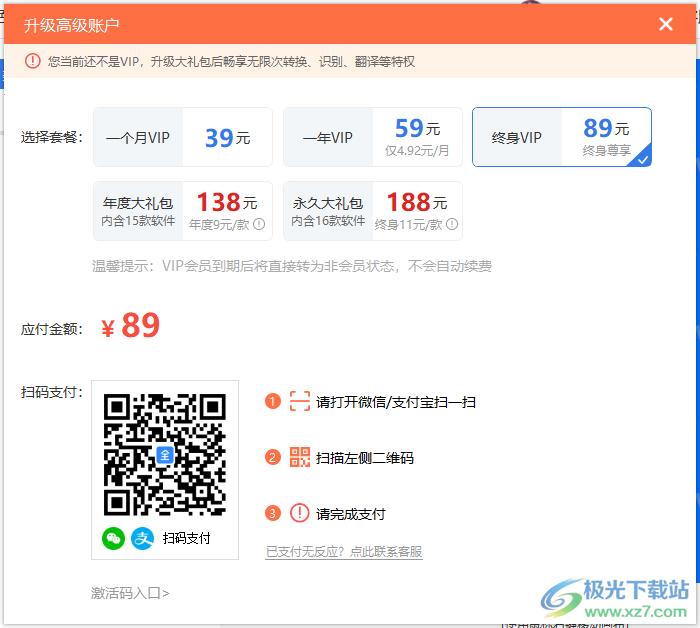Select the 一年VIP 59元 plan
The width and height of the screenshot is (700, 628).
click(373, 137)
